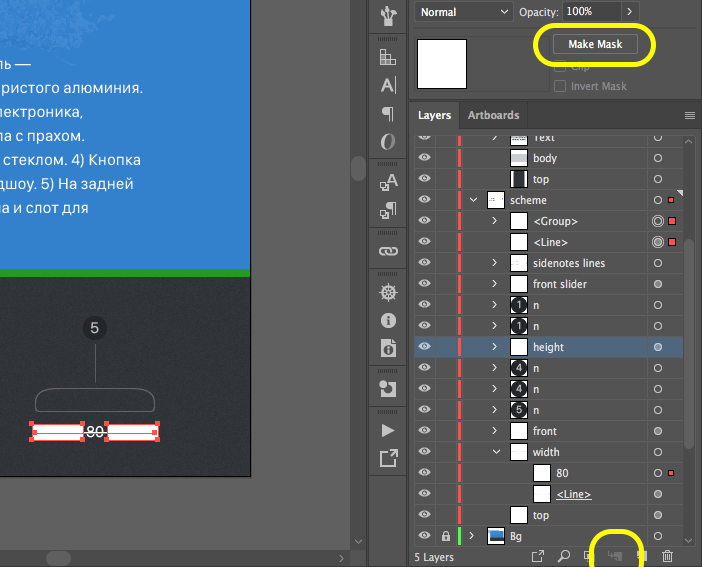Image resolution: width=702 pixels, height=567 pixels.
Task: Expand the <Group> item
Action: tap(494, 221)
